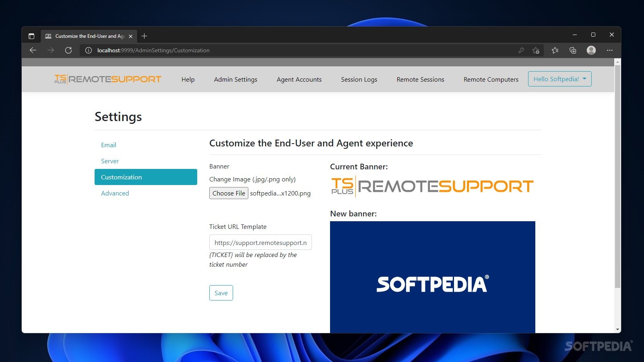Screen dimensions: 644x362
Task: Click the "Change Image (.jpg/.png only)" label
Action: coord(252,179)
